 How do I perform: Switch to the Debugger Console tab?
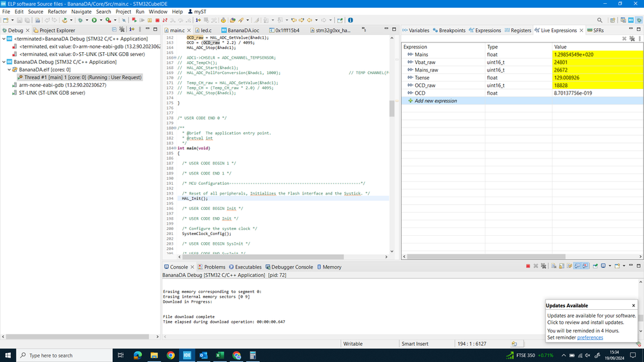click(291, 267)
